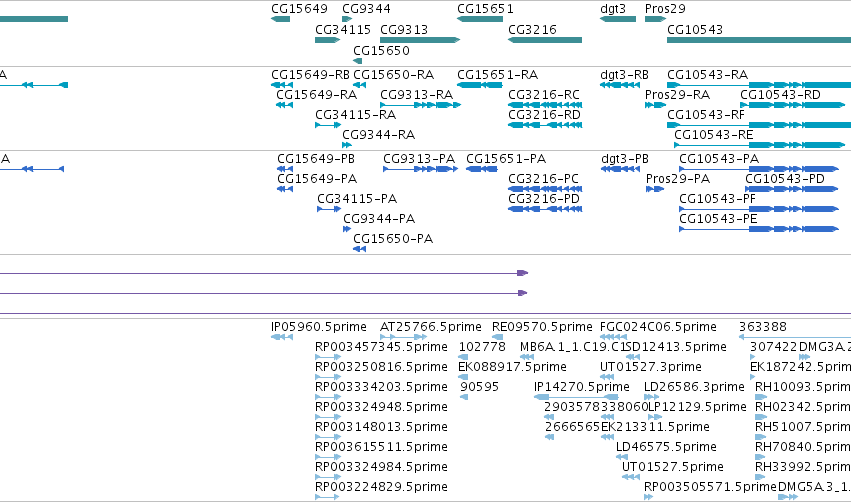The height and width of the screenshot is (502, 851).
Task: Click EST RP003148013.5prime
Action: [328, 437]
